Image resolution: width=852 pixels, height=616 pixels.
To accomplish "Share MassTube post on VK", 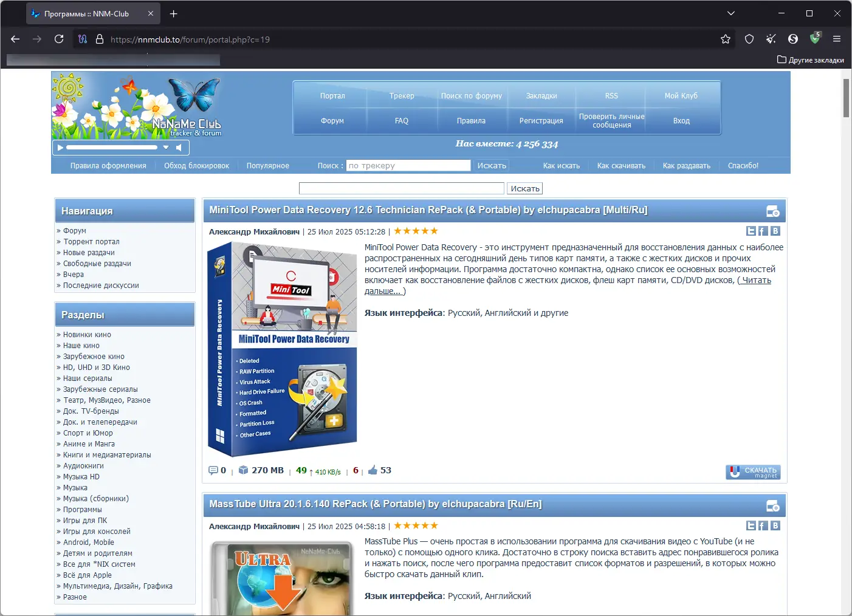I will click(775, 525).
